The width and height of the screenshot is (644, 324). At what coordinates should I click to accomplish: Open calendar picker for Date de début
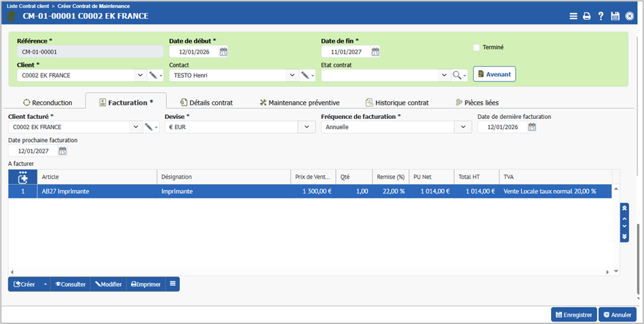[x=224, y=52]
